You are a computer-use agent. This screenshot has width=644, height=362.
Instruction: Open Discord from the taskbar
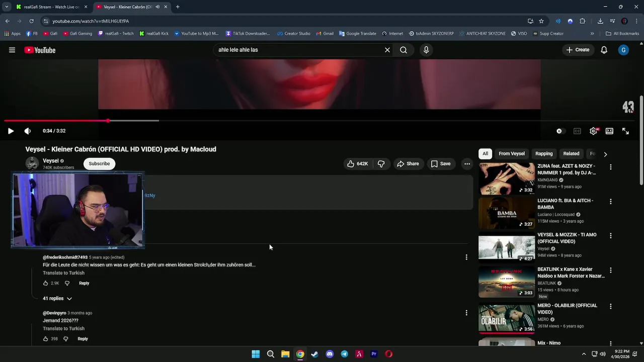click(330, 354)
